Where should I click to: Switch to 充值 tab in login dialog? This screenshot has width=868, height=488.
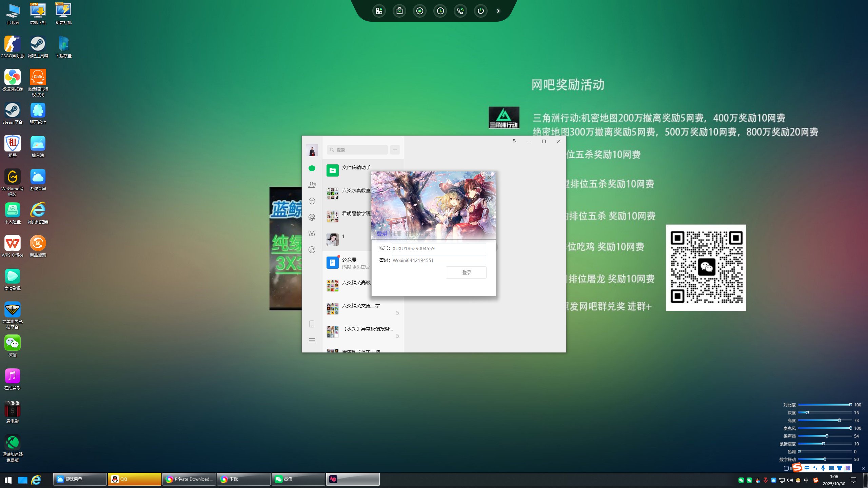[410, 233]
